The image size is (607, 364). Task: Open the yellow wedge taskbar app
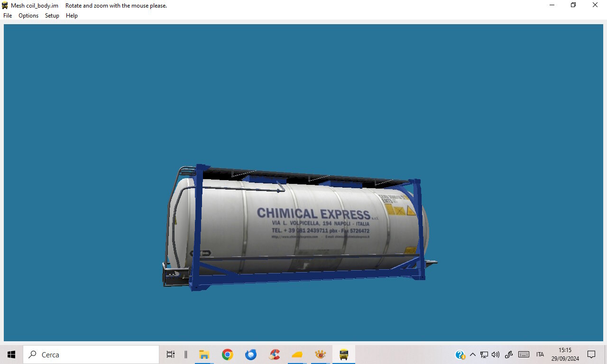[x=297, y=355]
